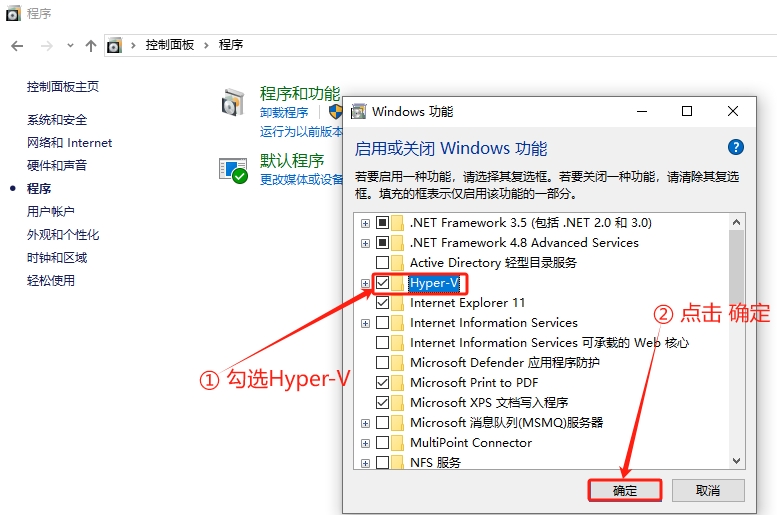Enable NFS 服务 checkbox

click(383, 462)
